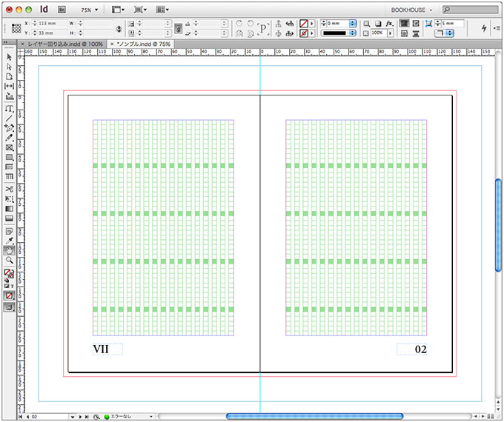Select the Zoom magnifier tool
This screenshot has width=504, height=422.
click(x=9, y=261)
